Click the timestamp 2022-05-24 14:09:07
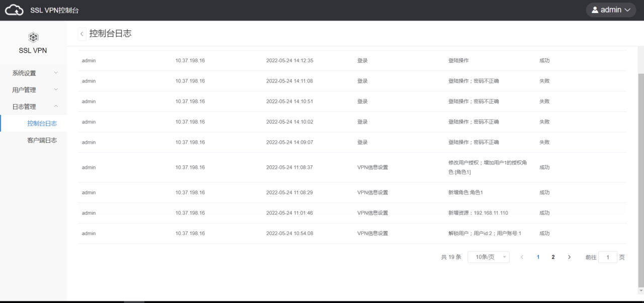644x303 pixels. (290, 142)
